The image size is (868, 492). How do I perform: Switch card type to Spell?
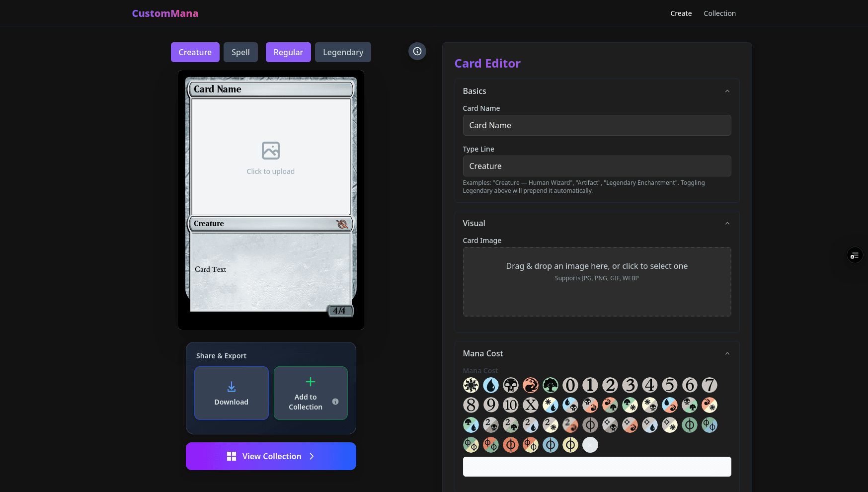[x=240, y=52]
